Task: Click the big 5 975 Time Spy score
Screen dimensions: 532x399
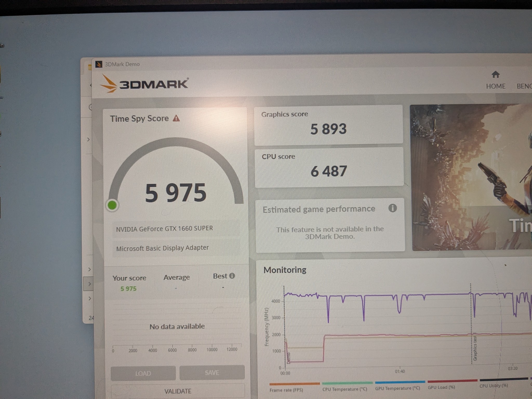Action: 176,193
